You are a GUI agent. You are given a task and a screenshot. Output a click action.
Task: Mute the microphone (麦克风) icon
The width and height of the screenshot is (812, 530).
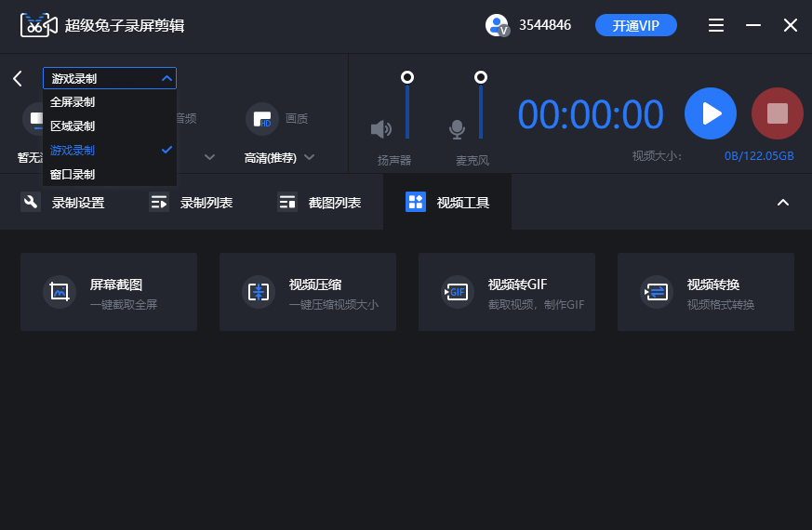pyautogui.click(x=457, y=128)
